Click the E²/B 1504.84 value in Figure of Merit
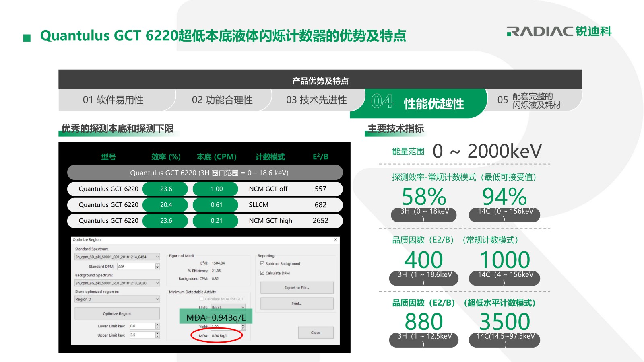The image size is (644, 362). [218, 263]
